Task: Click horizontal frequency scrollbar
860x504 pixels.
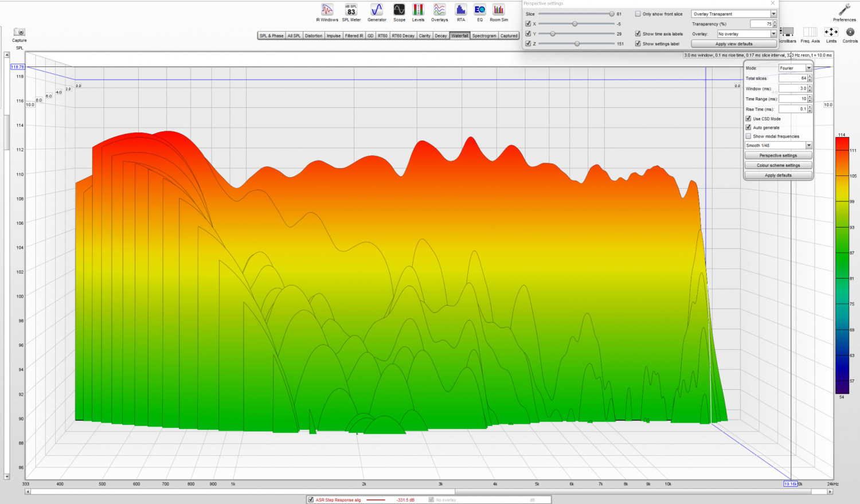Action: [429, 491]
